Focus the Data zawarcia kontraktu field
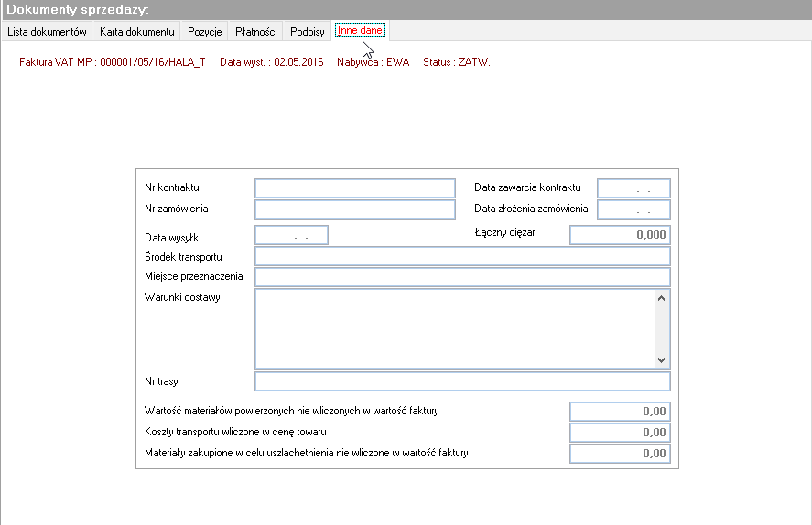 pyautogui.click(x=633, y=188)
